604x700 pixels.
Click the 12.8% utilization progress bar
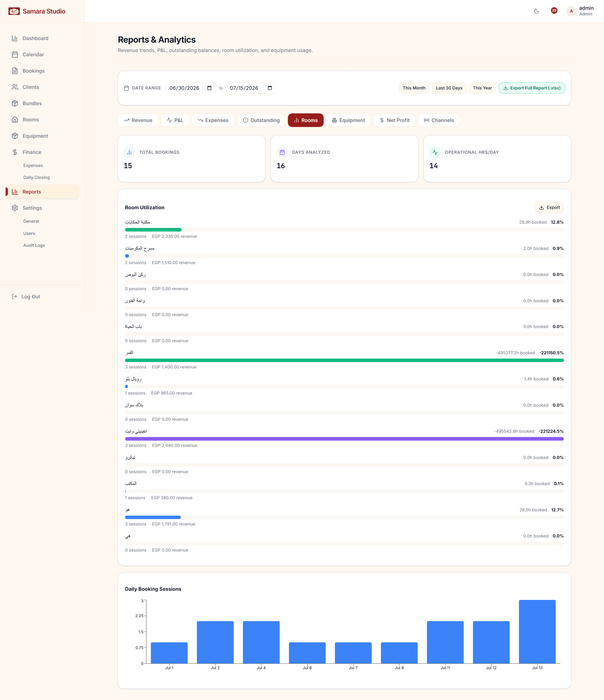[x=153, y=230]
